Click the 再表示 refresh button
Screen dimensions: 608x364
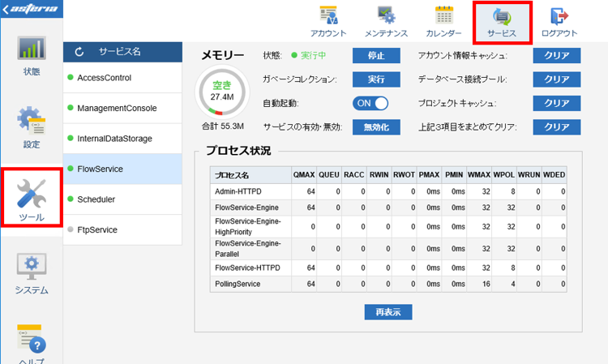click(x=388, y=312)
